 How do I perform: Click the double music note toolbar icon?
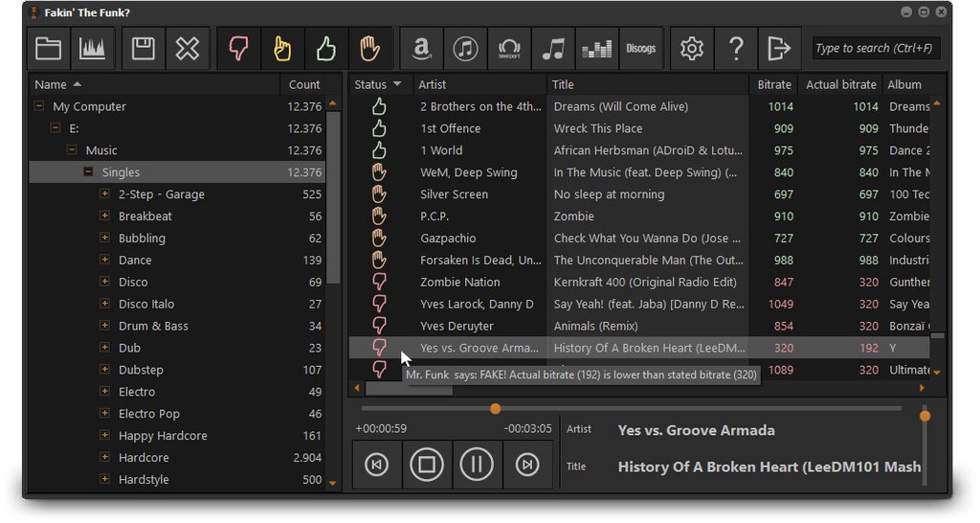553,48
